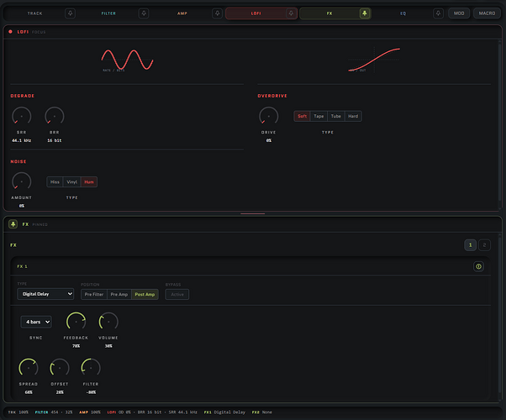The width and height of the screenshot is (506, 420).
Task: Click the red LOFI focus indicator dot
Action: tap(10, 32)
